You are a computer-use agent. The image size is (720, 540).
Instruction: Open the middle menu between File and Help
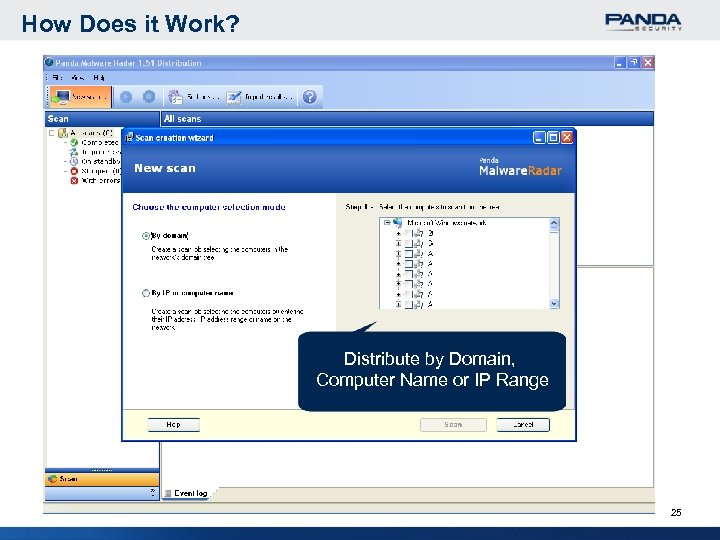pyautogui.click(x=78, y=78)
